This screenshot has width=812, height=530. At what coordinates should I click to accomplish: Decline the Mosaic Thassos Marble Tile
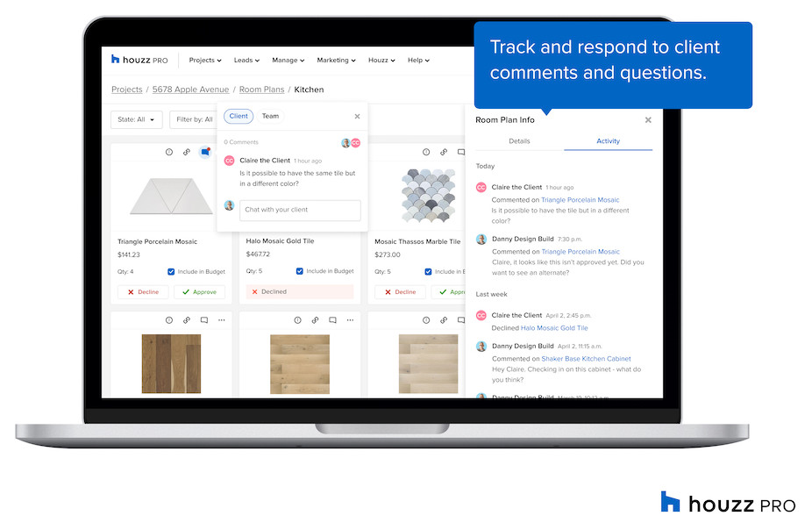(400, 292)
